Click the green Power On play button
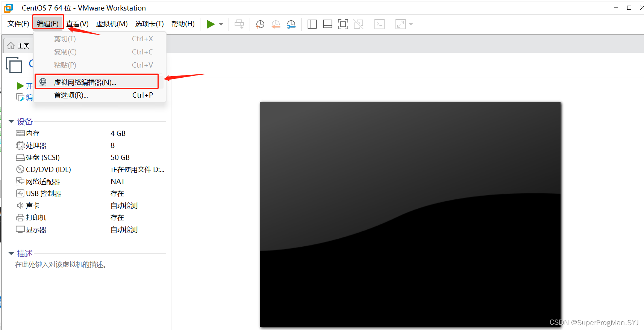The height and width of the screenshot is (330, 644). point(211,24)
